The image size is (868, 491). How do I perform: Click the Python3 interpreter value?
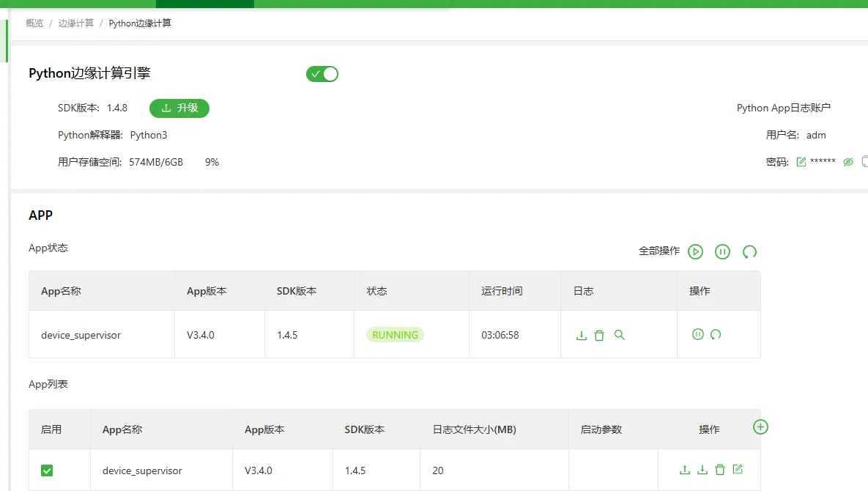149,135
